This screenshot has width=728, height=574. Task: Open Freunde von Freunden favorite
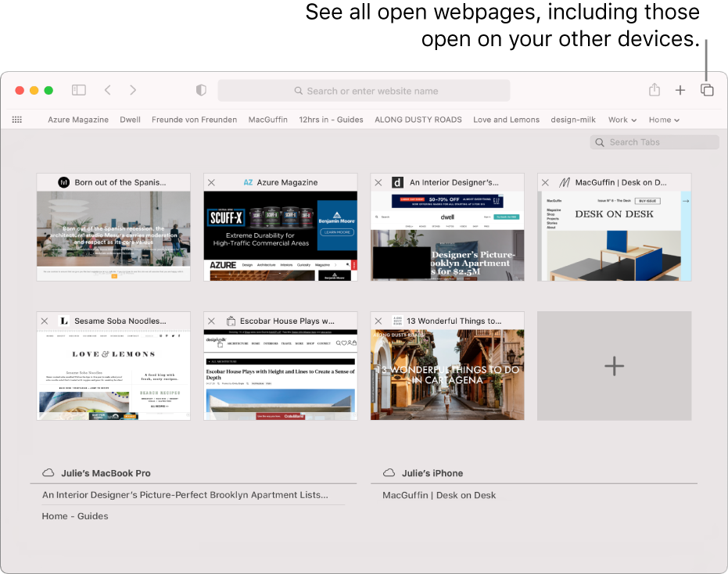(x=194, y=120)
